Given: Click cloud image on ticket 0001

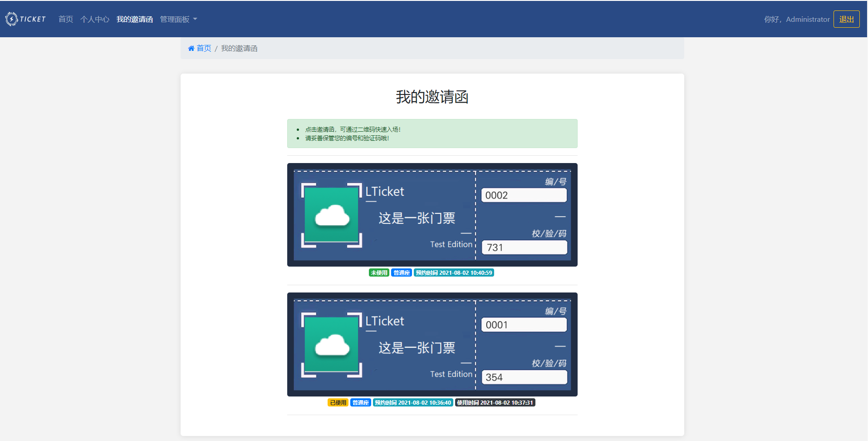Looking at the screenshot, I should [x=332, y=345].
